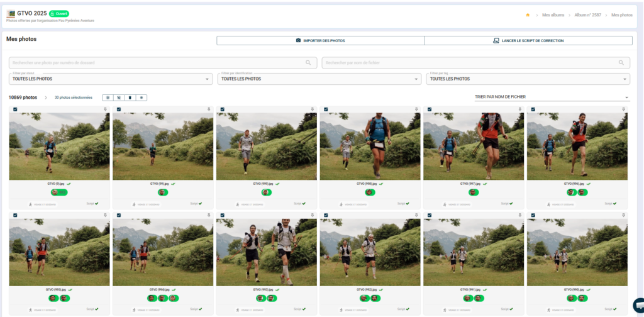The width and height of the screenshot is (644, 317).
Task: Toggle the checkbox on the GTVO (997).jpg photo
Action: click(x=430, y=109)
